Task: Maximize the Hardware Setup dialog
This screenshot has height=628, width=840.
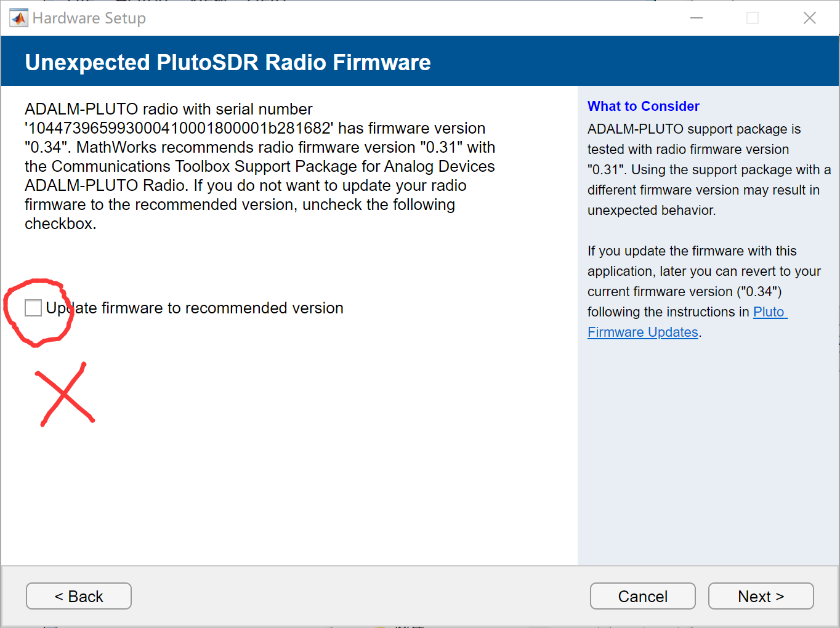Action: point(752,18)
